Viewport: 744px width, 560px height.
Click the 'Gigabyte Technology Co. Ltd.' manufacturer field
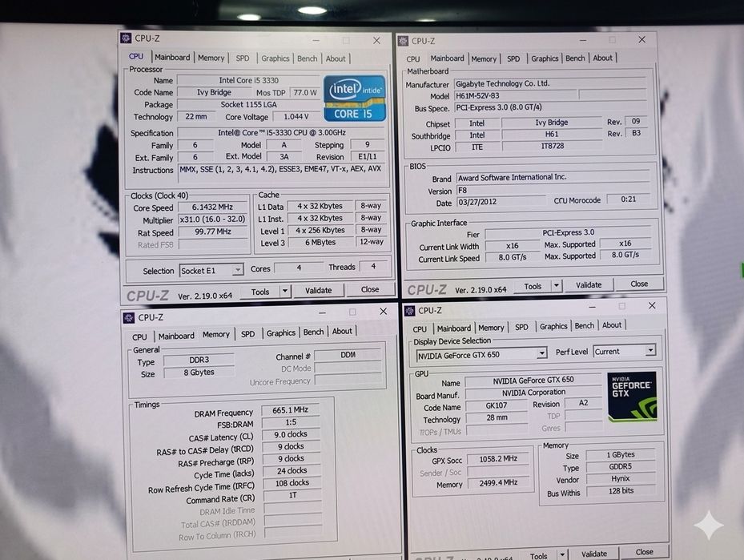point(550,83)
